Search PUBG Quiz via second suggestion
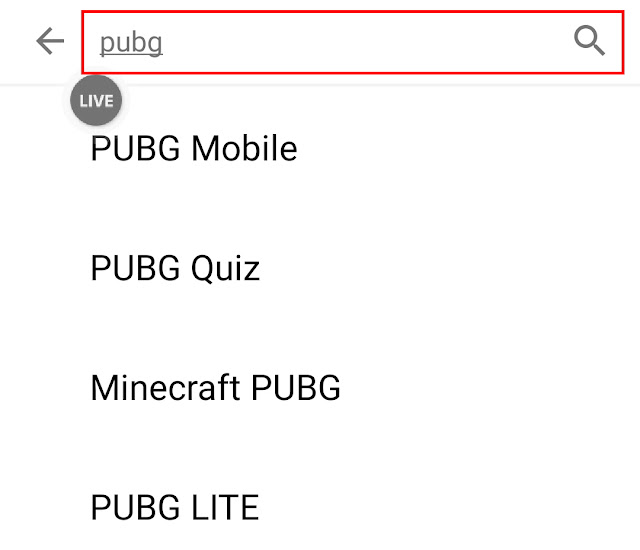Viewport: 640px width, 550px height. pos(175,268)
